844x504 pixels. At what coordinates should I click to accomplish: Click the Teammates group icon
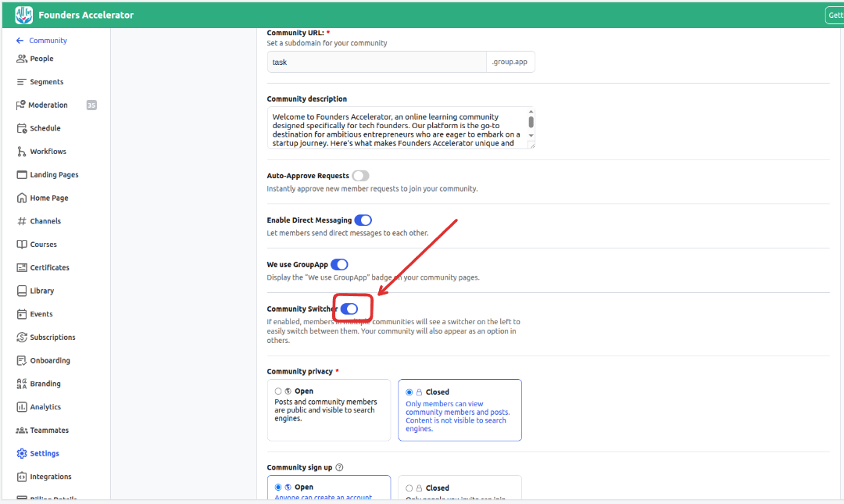point(22,431)
